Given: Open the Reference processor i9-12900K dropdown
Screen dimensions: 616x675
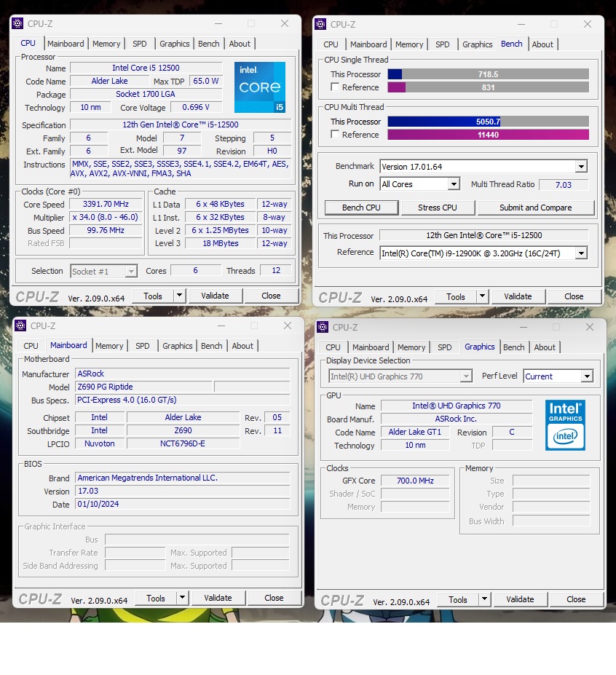Looking at the screenshot, I should (581, 253).
